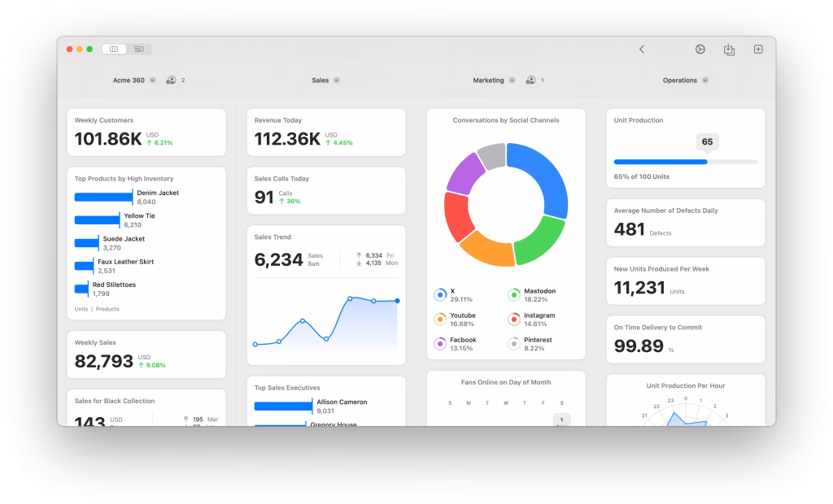Click the Yellow Tie inventory bar
This screenshot has width=833, height=504.
tap(98, 219)
